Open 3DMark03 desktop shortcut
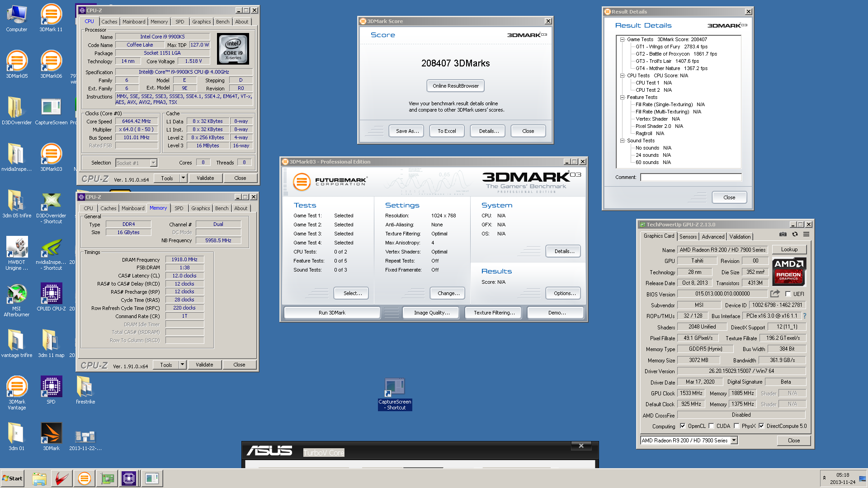The width and height of the screenshot is (868, 488). tap(51, 158)
